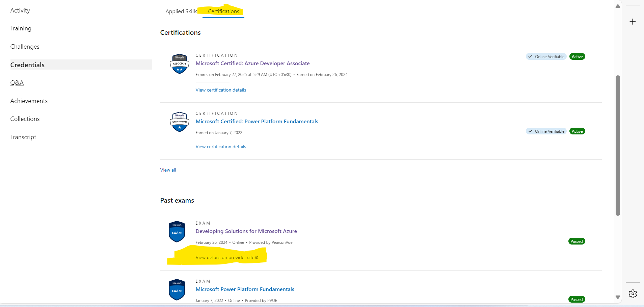Click the scrollbar up arrow
Image resolution: width=644 pixels, height=307 pixels.
tap(618, 6)
